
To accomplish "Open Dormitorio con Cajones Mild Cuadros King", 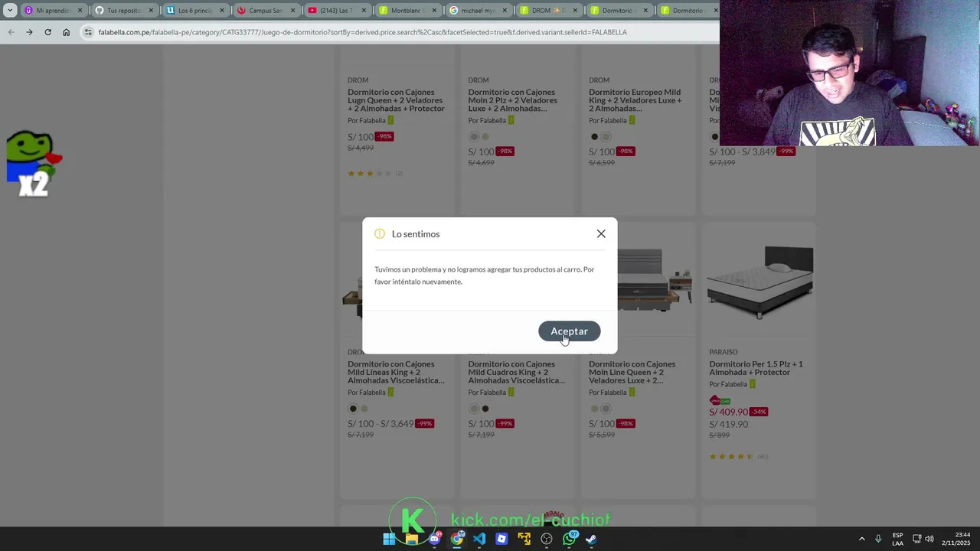I will coord(517,372).
